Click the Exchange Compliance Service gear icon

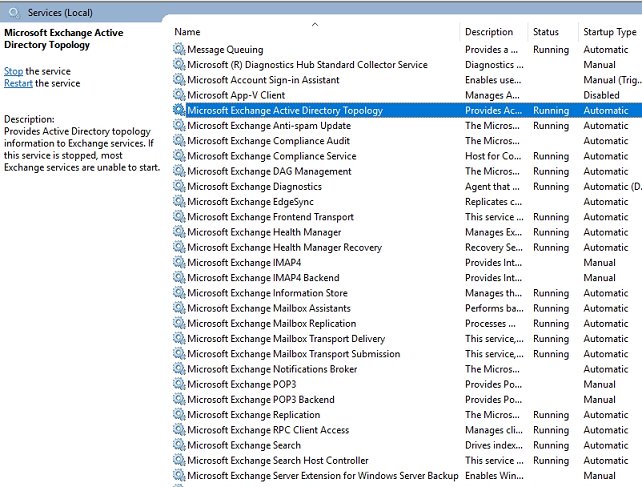(x=179, y=156)
